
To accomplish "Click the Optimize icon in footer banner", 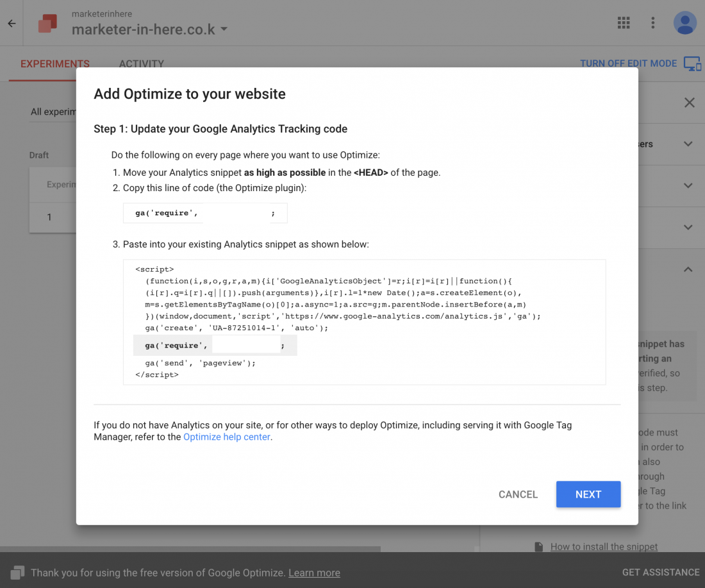I will [x=17, y=572].
